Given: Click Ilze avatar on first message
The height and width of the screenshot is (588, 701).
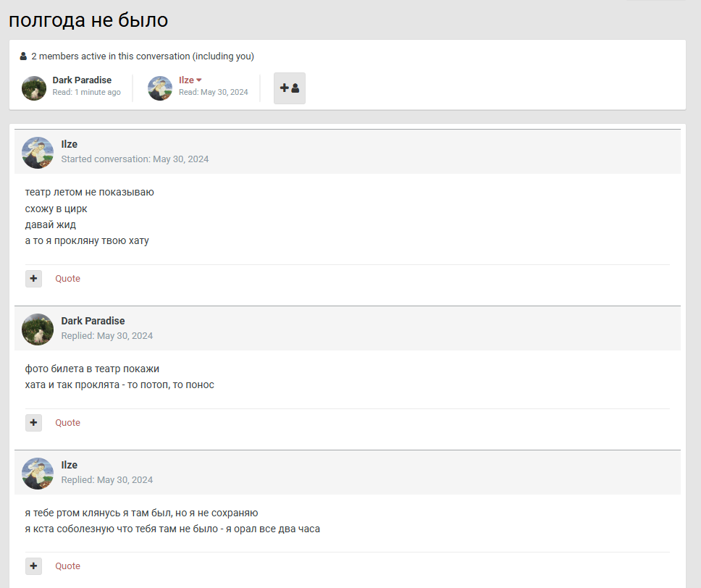Looking at the screenshot, I should coord(38,153).
